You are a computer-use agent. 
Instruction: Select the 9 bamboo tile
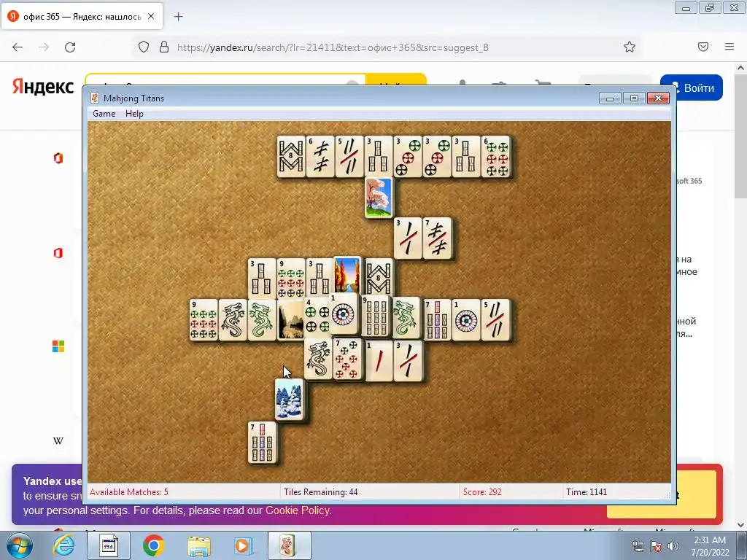pyautogui.click(x=376, y=316)
